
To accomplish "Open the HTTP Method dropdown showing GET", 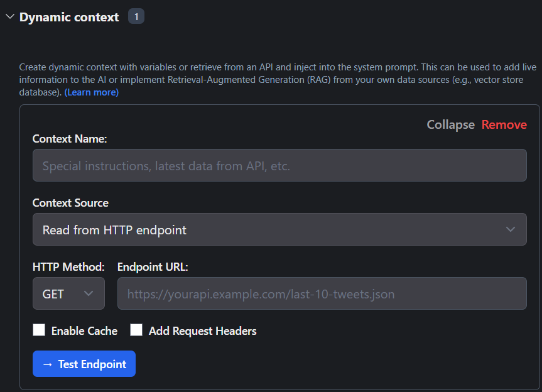I will pos(68,293).
